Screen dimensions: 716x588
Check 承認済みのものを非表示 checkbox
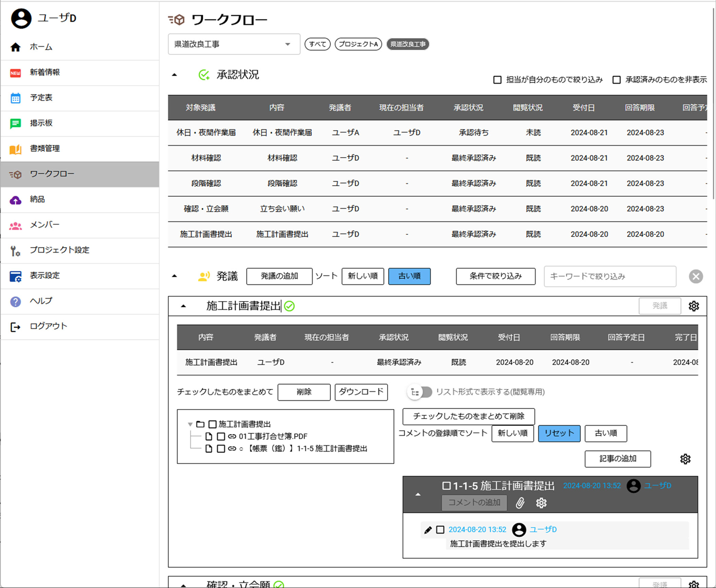[617, 80]
